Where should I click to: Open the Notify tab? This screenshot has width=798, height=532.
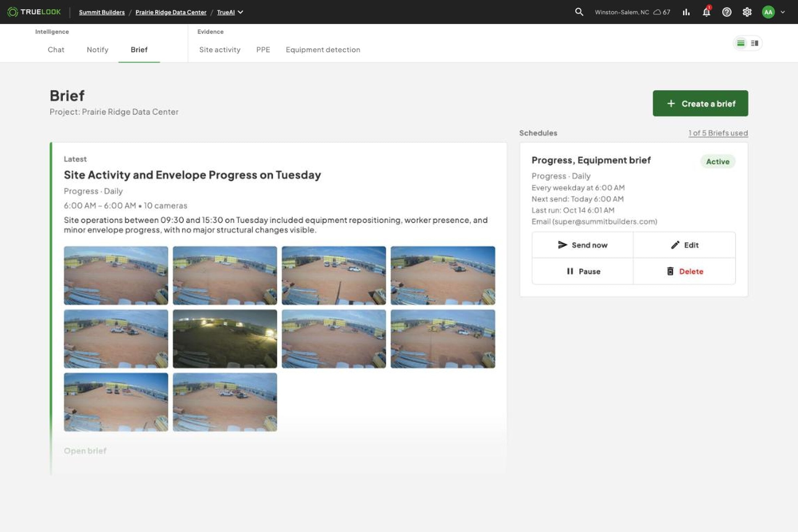97,50
